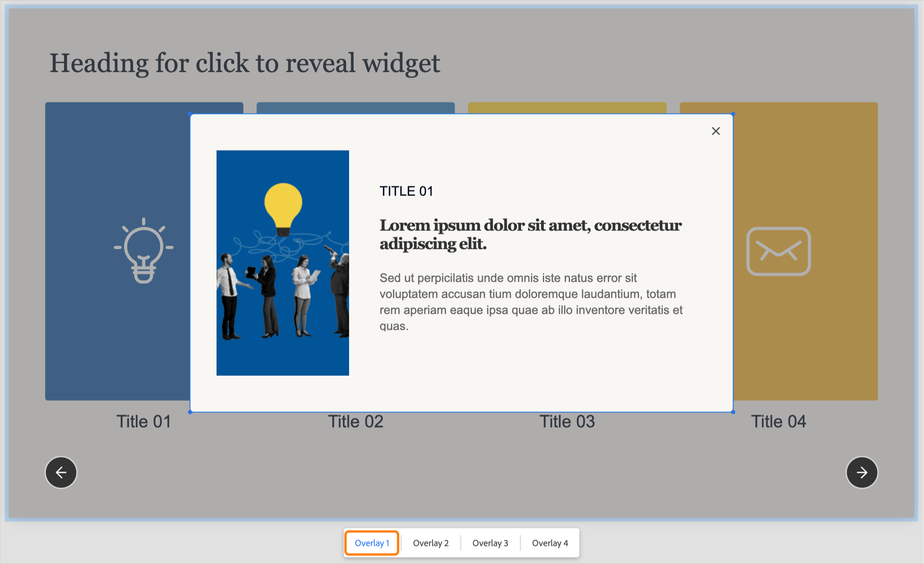Open the Overlay 3 tab
This screenshot has height=564, width=924.
pyautogui.click(x=490, y=543)
